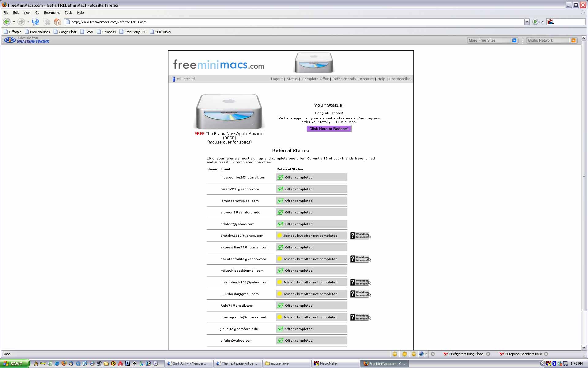Switch to the mousemove folder taskbar window

[x=287, y=363]
